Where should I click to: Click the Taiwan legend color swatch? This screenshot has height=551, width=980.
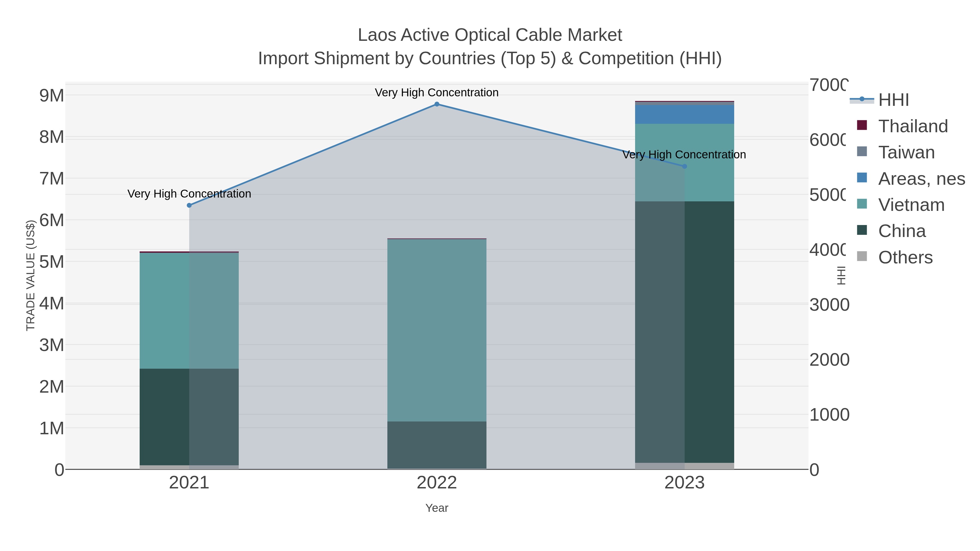(x=862, y=151)
